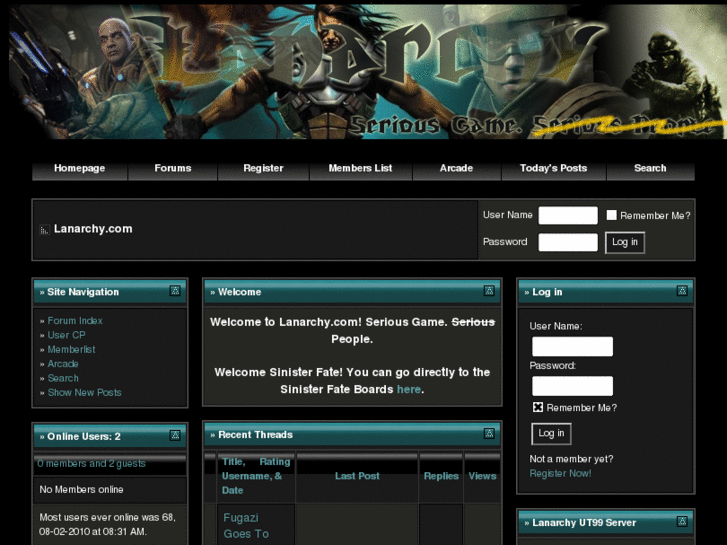Click the Lanarchy.com title text
This screenshot has height=545, width=727.
coord(93,229)
